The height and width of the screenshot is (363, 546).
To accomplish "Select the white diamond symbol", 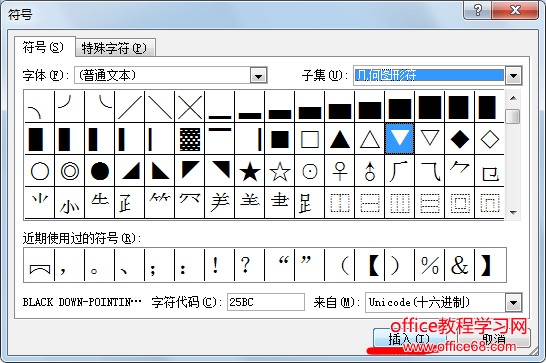I will click(489, 139).
